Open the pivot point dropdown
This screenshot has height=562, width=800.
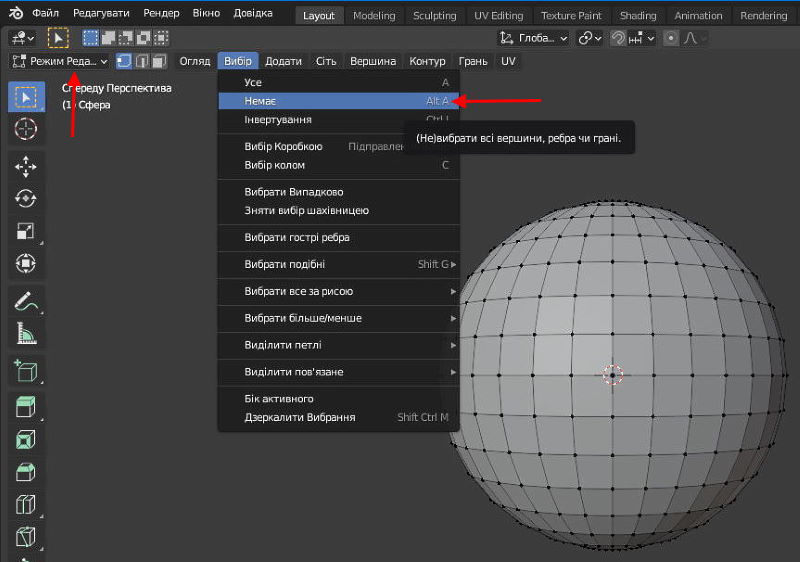[590, 38]
